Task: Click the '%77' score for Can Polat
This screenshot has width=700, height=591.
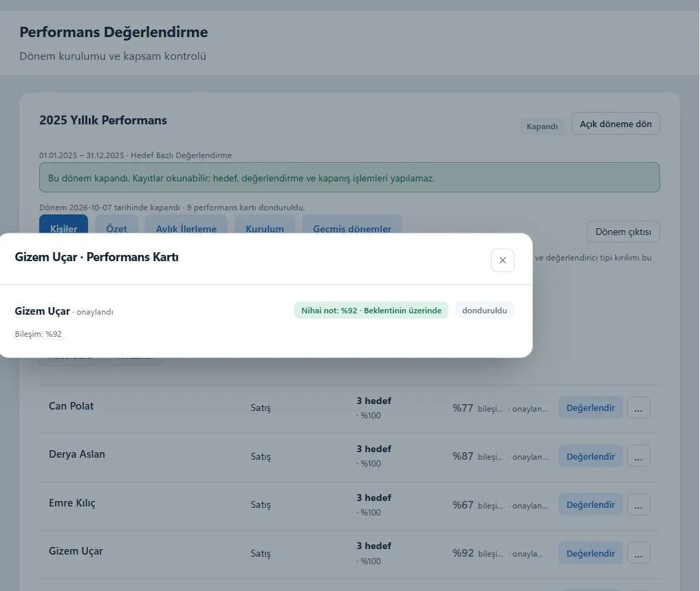Action: click(x=463, y=408)
